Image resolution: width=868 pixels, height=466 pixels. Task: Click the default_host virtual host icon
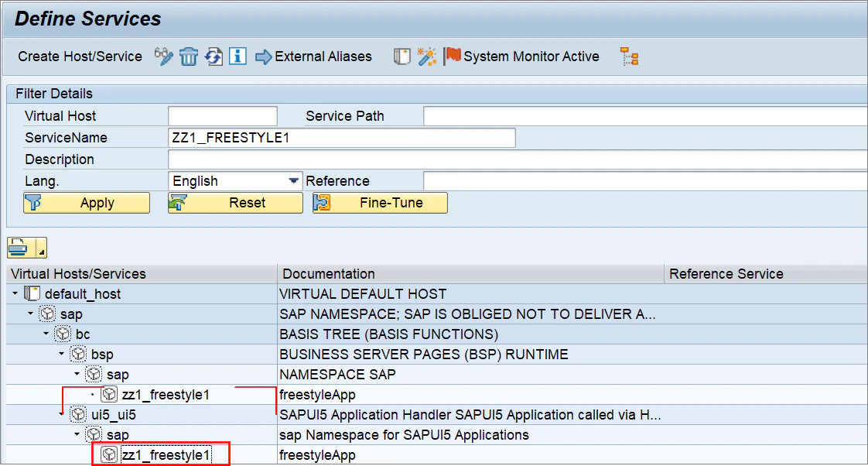click(32, 293)
